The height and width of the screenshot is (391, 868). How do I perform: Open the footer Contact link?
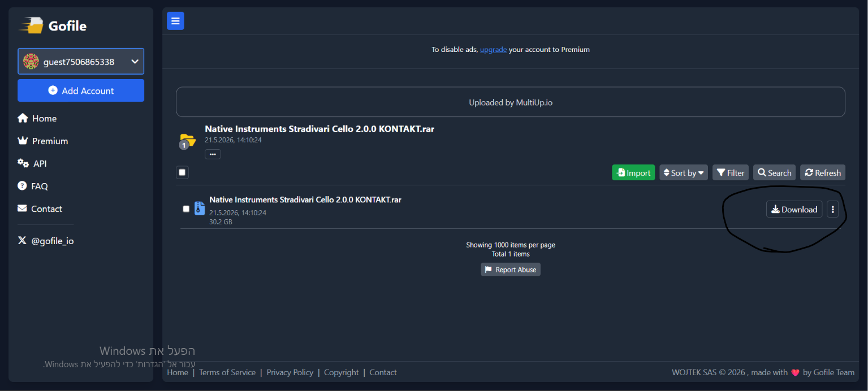click(383, 372)
